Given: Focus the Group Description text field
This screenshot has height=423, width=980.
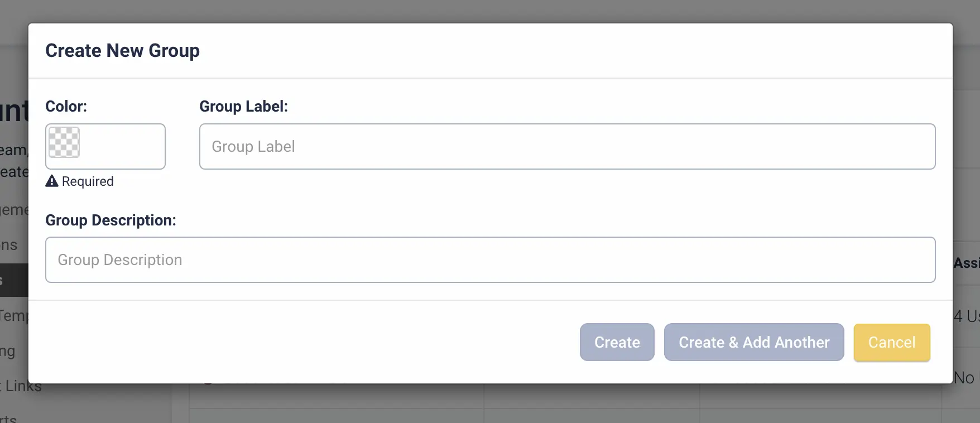Looking at the screenshot, I should 490,259.
